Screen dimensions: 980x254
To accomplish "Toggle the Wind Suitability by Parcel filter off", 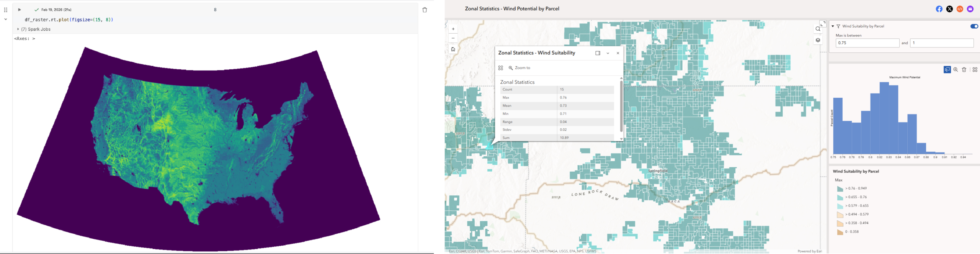I will tap(974, 26).
